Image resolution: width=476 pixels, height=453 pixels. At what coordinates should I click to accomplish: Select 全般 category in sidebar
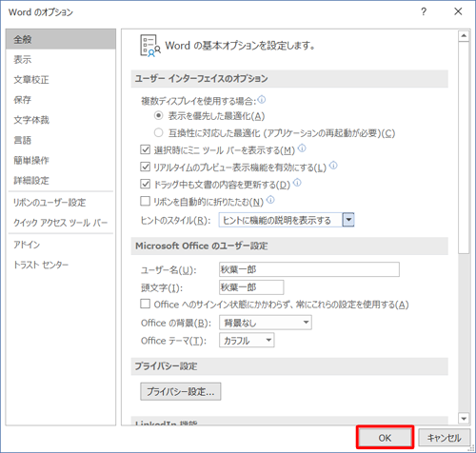tap(61, 39)
